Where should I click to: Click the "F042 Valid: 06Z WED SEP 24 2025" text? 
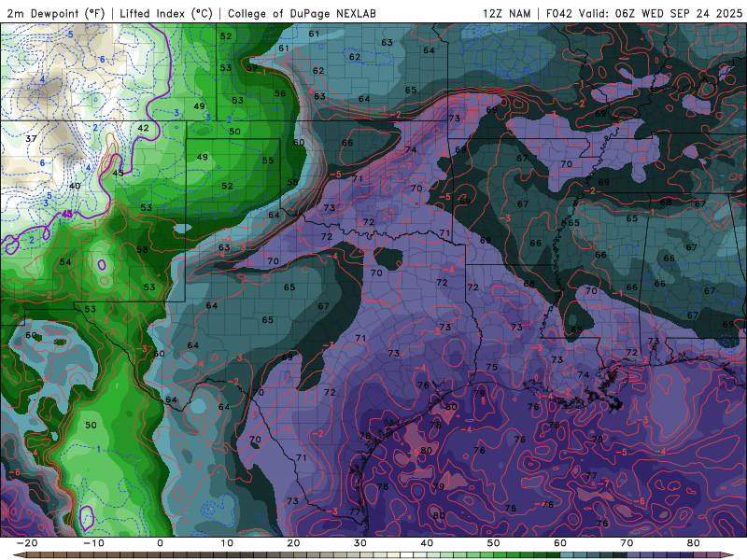[x=644, y=14]
